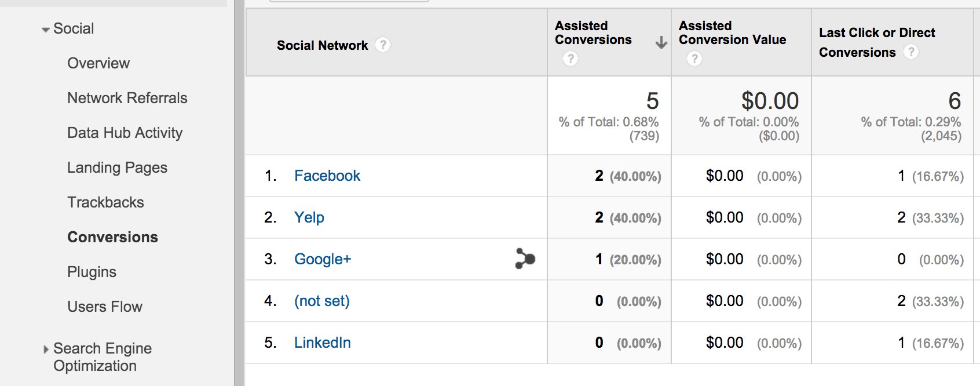
Task: Show help for Last Click or Direct Conversions
Action: pos(910,52)
